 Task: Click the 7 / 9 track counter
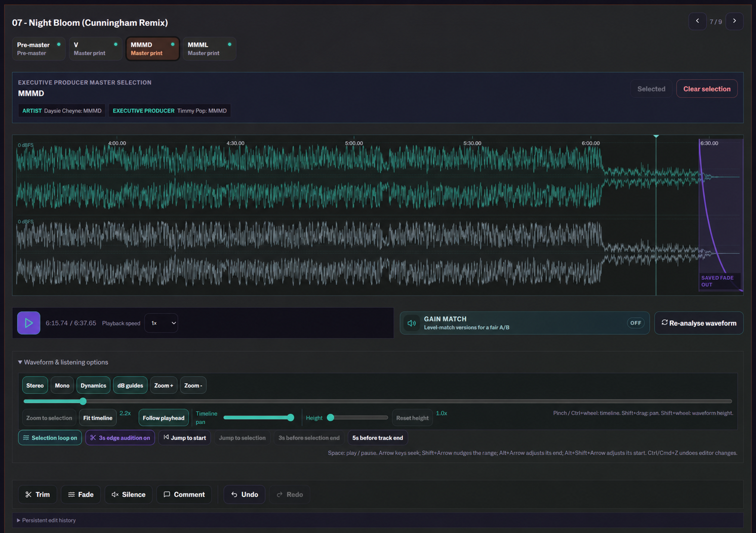coord(716,22)
